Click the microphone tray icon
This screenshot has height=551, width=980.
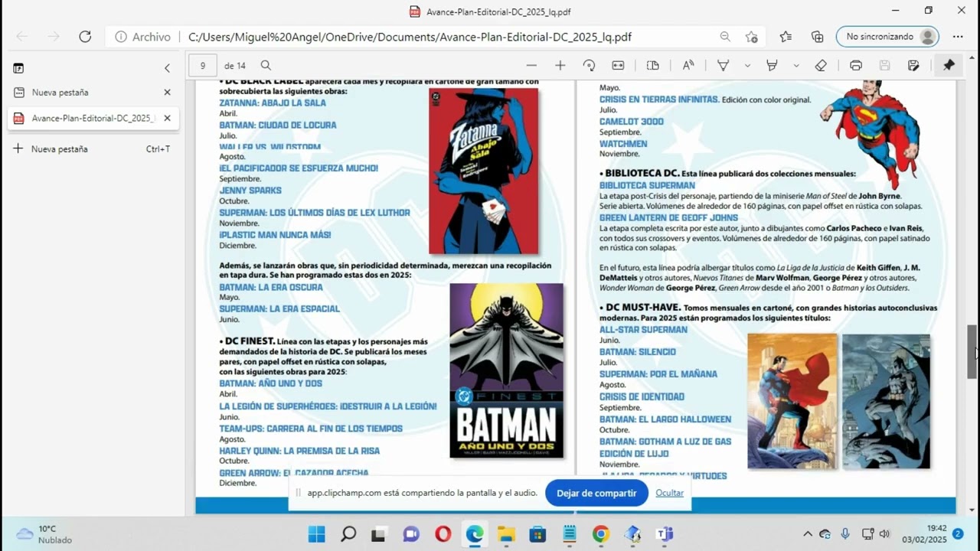pyautogui.click(x=845, y=534)
